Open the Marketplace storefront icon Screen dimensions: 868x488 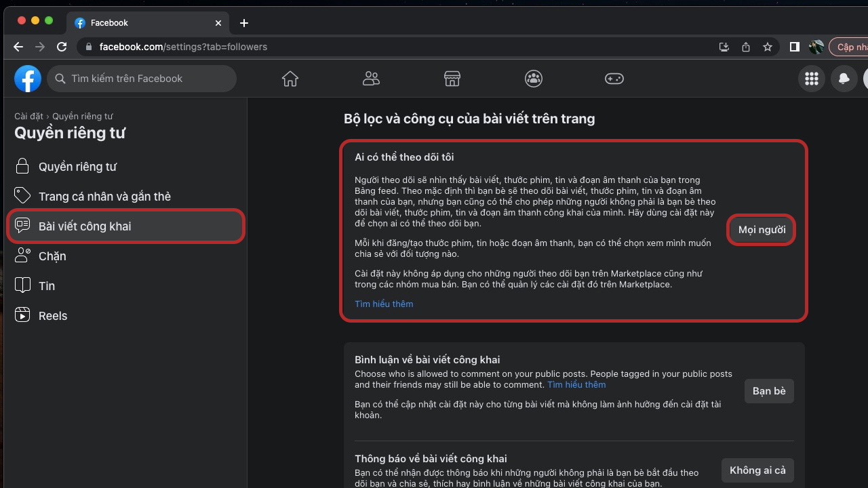(452, 79)
